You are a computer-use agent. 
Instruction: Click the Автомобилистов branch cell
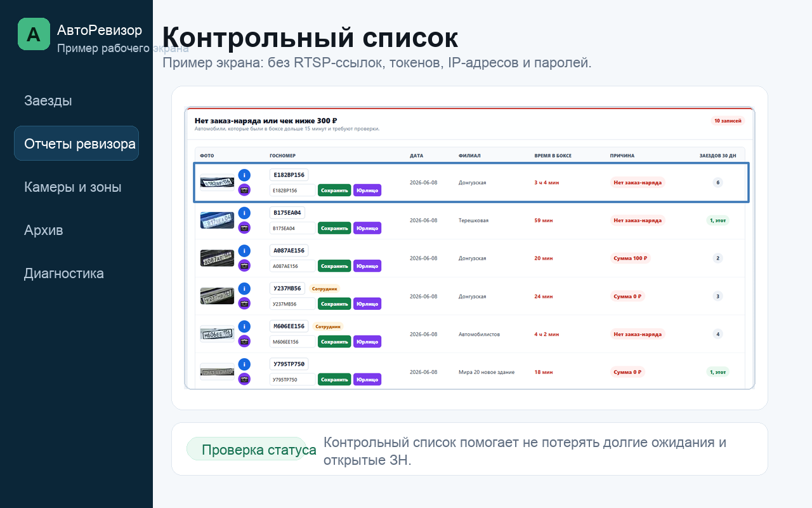(480, 334)
